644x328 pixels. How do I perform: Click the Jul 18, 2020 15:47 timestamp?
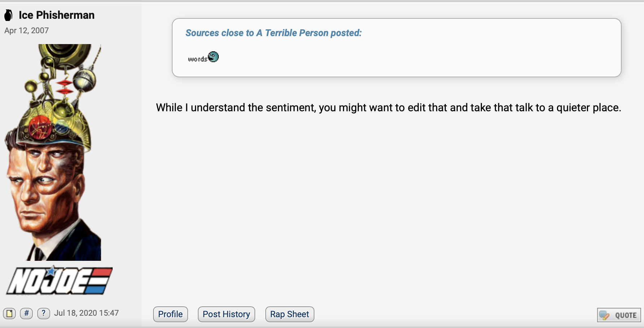[86, 313]
